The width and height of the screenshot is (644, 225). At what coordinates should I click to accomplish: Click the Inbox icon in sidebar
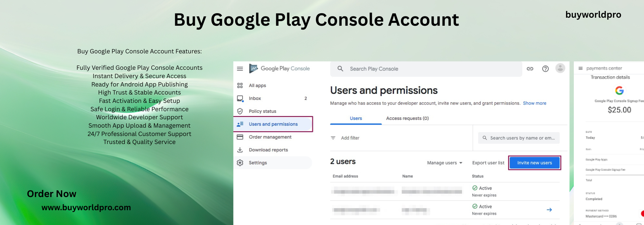click(x=240, y=98)
